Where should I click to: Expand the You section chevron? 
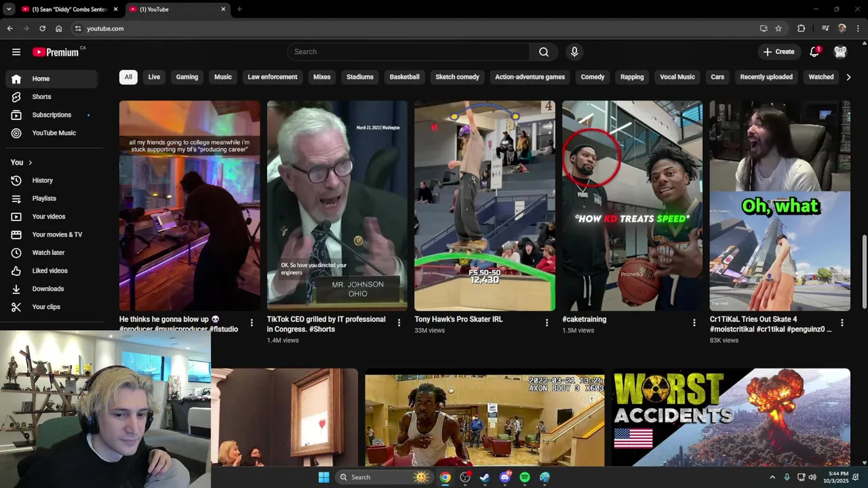click(30, 163)
